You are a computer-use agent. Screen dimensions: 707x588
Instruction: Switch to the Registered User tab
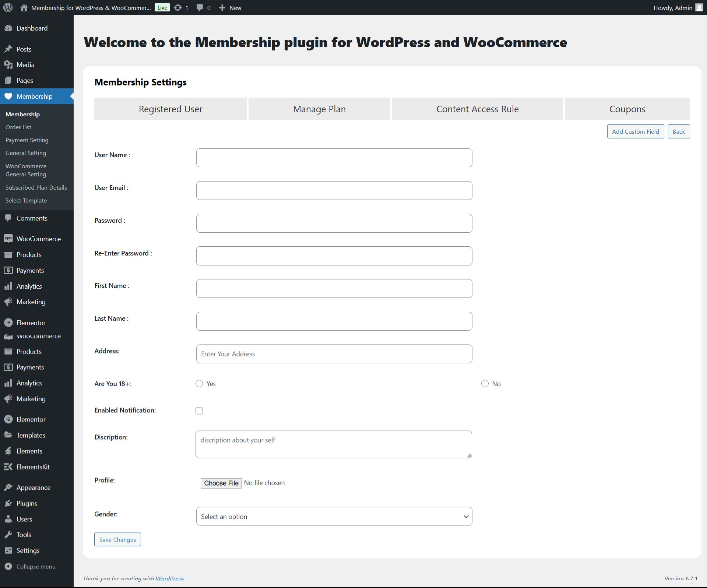pyautogui.click(x=170, y=109)
